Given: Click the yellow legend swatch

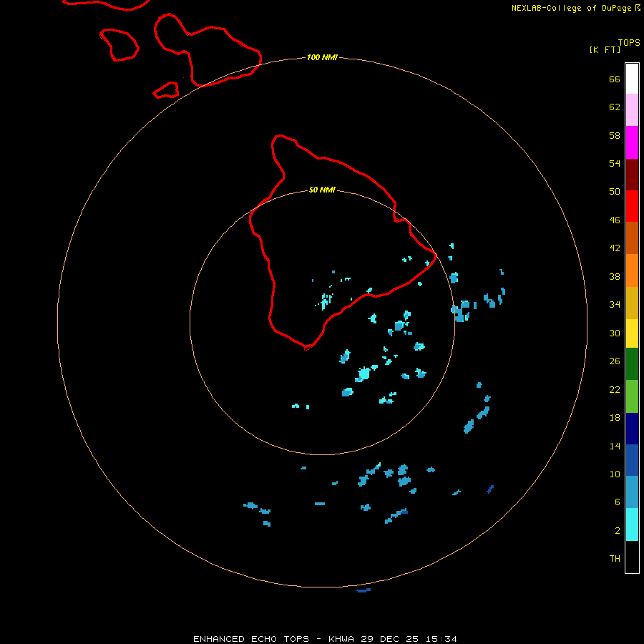Looking at the screenshot, I should click(x=632, y=333).
